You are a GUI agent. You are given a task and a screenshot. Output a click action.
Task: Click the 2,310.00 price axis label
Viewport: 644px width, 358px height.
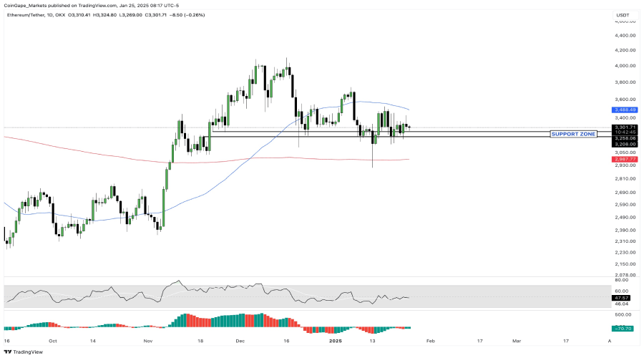(625, 241)
